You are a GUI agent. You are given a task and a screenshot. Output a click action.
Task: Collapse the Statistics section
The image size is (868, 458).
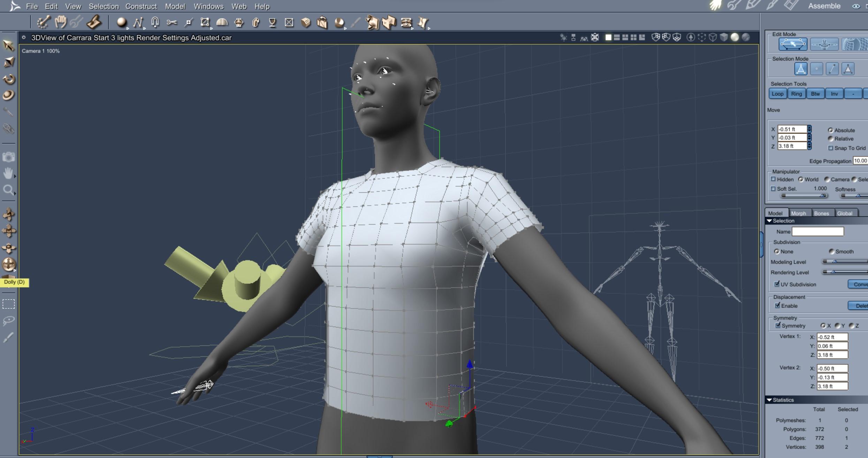click(769, 400)
